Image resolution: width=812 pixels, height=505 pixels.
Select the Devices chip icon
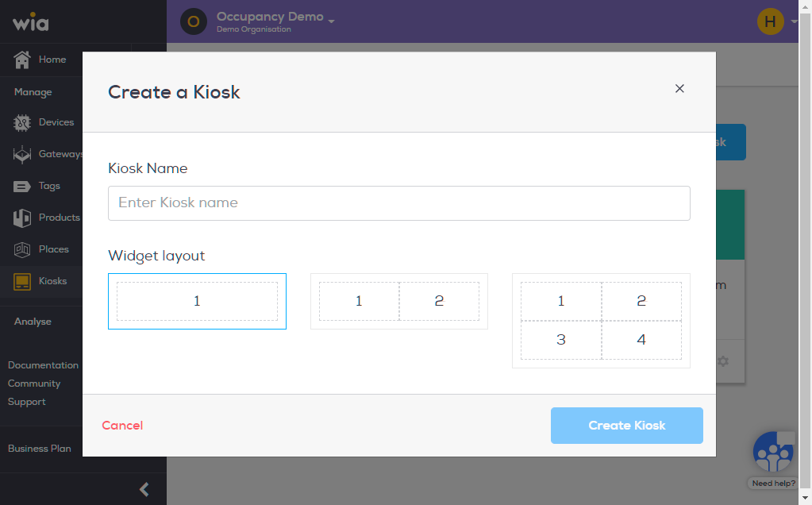coord(21,123)
